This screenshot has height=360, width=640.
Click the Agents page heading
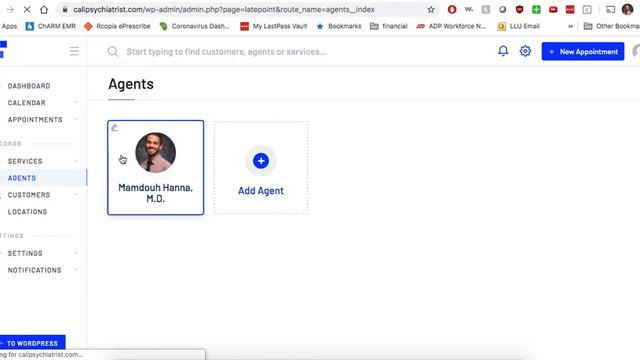[131, 84]
